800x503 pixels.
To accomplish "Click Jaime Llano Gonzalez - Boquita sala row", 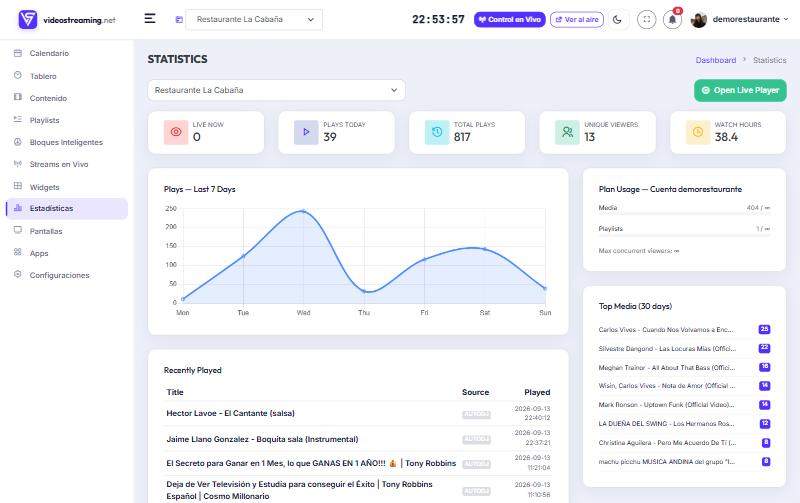I will click(358, 439).
